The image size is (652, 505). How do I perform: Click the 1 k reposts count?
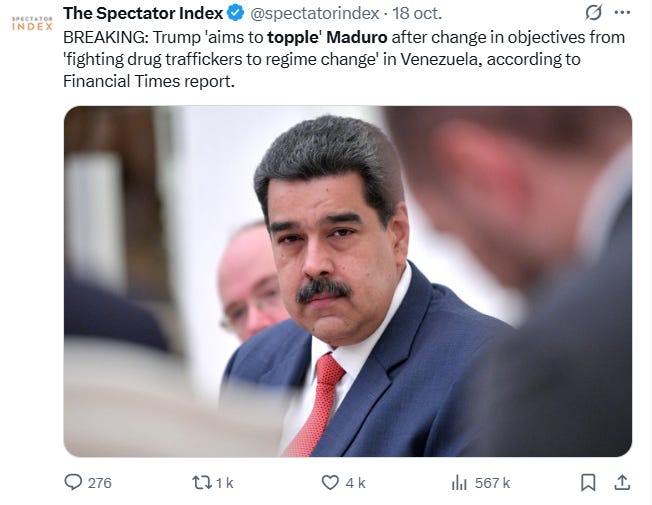(225, 483)
